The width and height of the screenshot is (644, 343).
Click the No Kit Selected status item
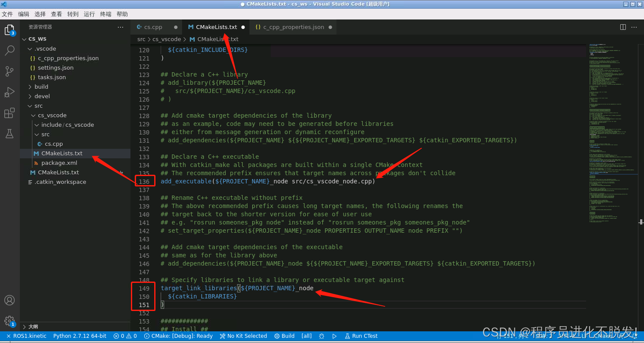tap(243, 336)
